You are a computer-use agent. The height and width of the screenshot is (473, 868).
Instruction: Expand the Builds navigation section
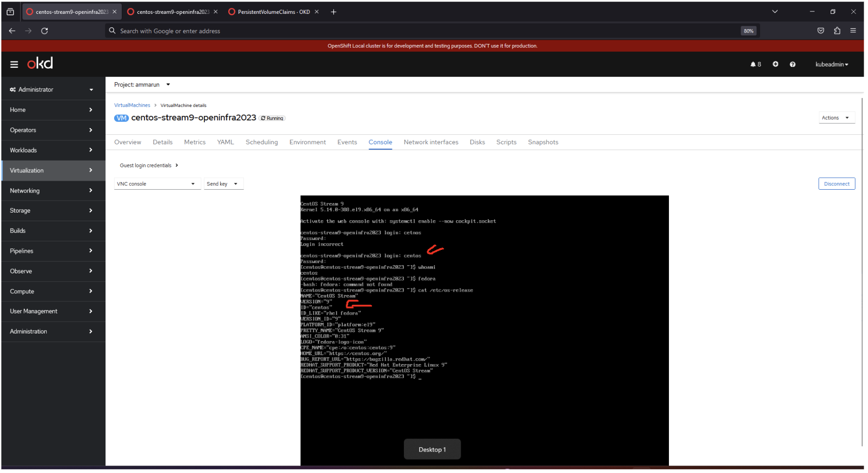[53, 231]
